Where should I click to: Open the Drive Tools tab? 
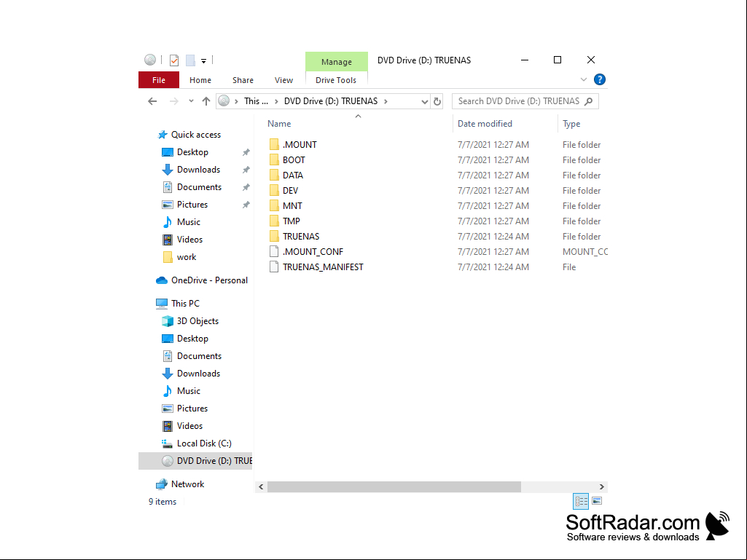coord(336,80)
